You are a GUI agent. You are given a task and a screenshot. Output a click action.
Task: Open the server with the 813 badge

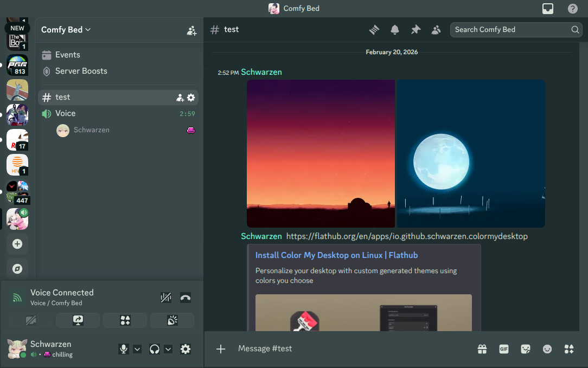click(x=17, y=65)
